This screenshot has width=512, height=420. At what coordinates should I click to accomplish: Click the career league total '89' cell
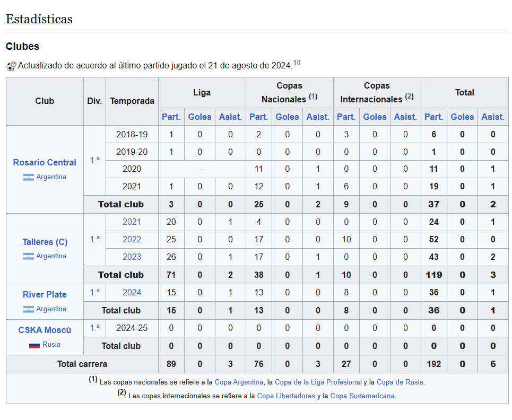click(x=171, y=364)
